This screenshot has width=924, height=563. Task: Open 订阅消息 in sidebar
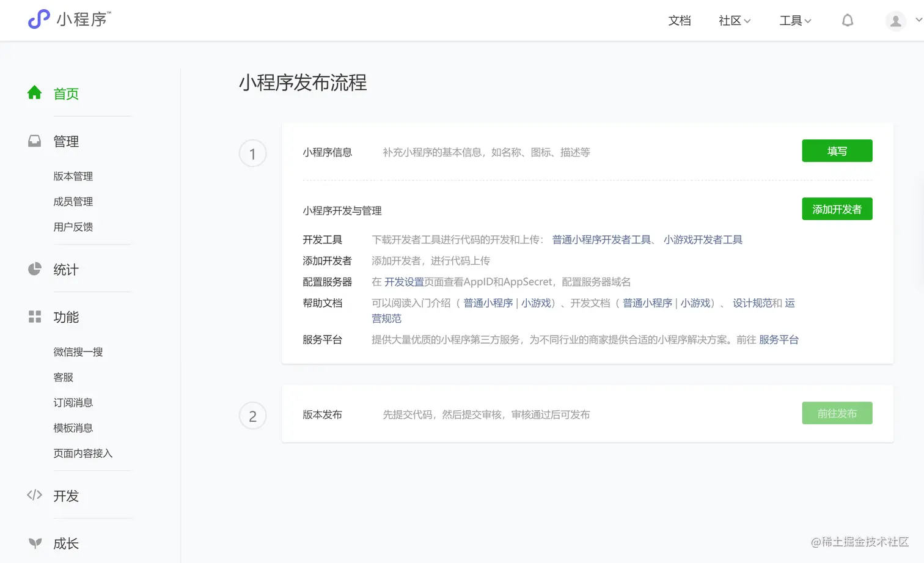tap(73, 402)
